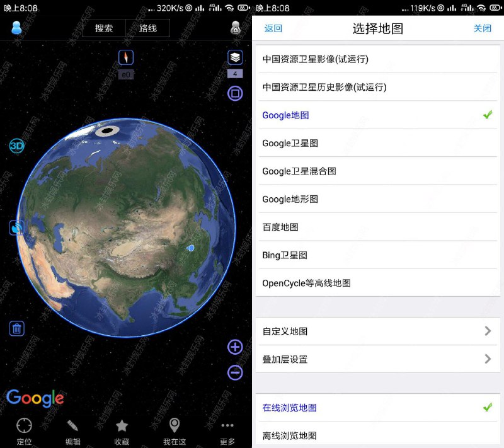Tap the 搜索 search tab
The image size is (504, 448).
tap(104, 28)
